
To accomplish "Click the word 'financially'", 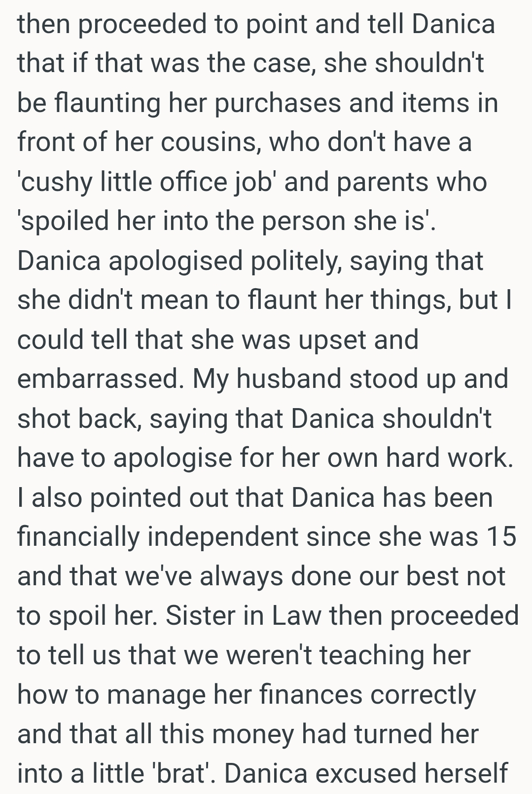I will click(x=78, y=537).
